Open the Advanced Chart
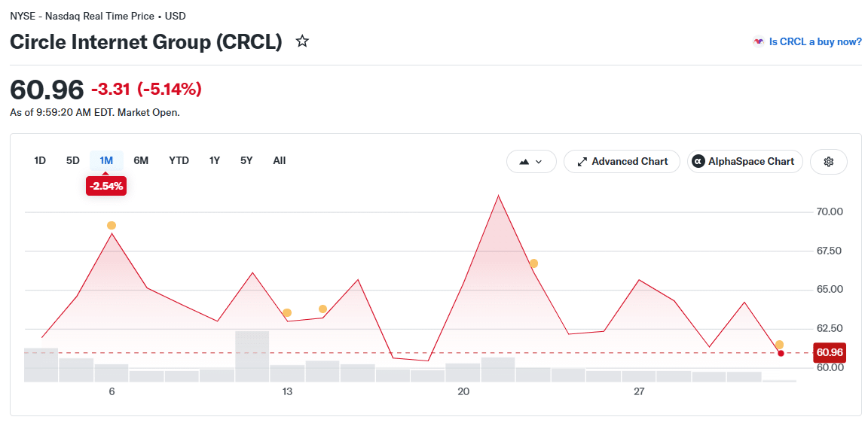Image resolution: width=868 pixels, height=426 pixels. (622, 162)
